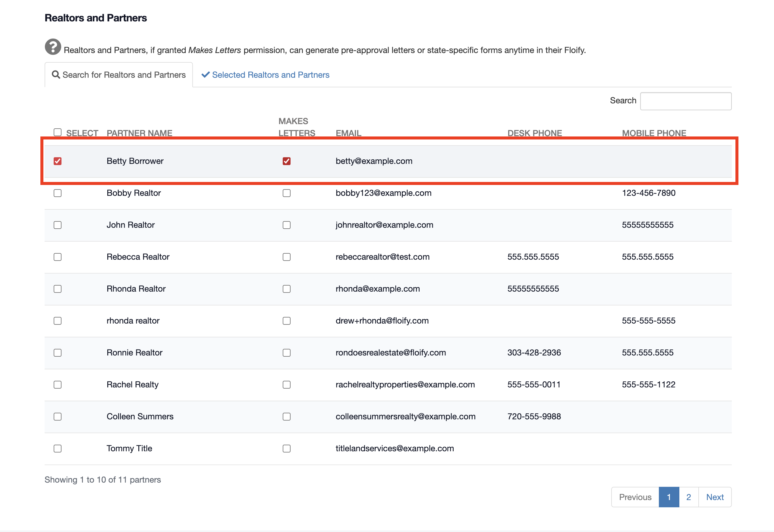
Task: Uncheck Betty Borrower's select checkbox
Action: (57, 161)
